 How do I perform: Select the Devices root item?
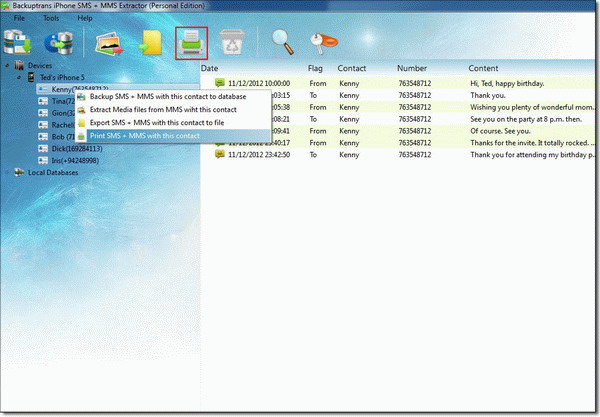[x=40, y=66]
